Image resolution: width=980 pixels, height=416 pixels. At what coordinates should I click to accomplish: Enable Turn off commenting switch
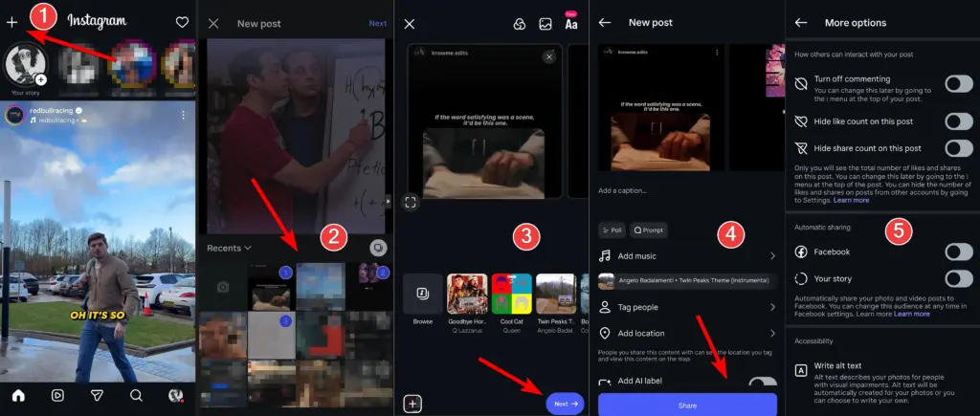coord(959,84)
